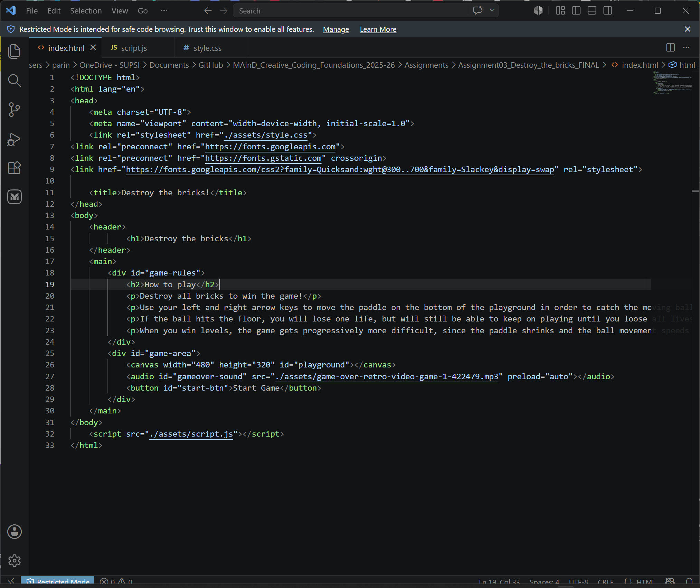Click the Restricted Mode status bar button
The height and width of the screenshot is (588, 700).
(58, 581)
